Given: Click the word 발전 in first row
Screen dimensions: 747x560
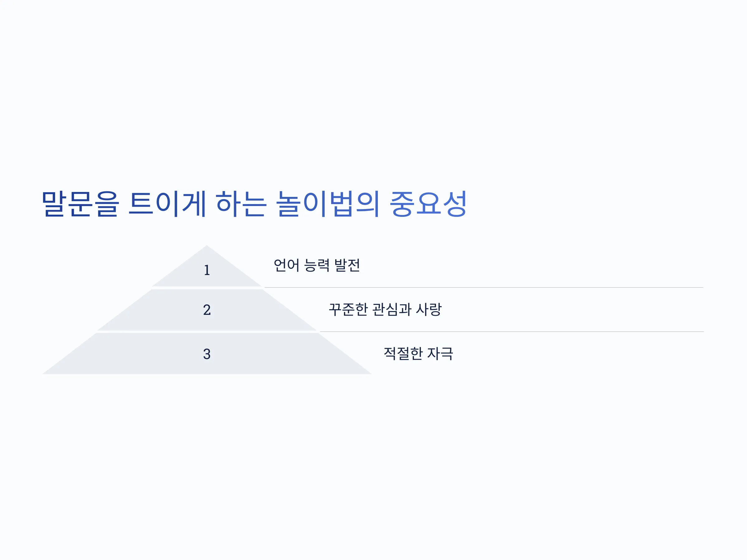Looking at the screenshot, I should pyautogui.click(x=347, y=265).
